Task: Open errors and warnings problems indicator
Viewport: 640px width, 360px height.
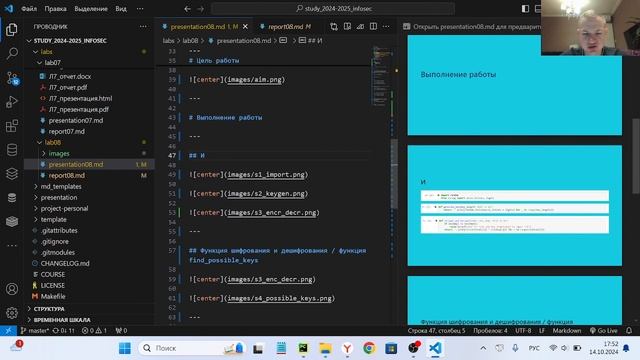Action: click(94, 331)
